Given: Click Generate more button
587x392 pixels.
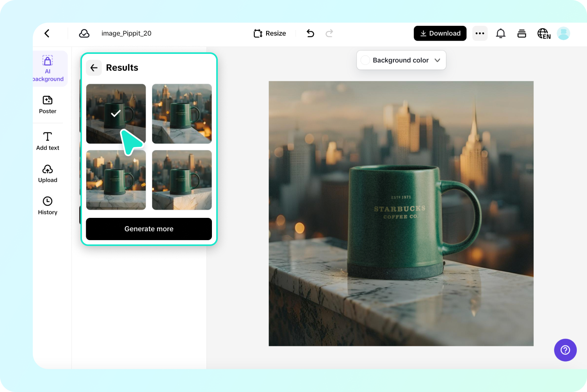Looking at the screenshot, I should click(149, 229).
